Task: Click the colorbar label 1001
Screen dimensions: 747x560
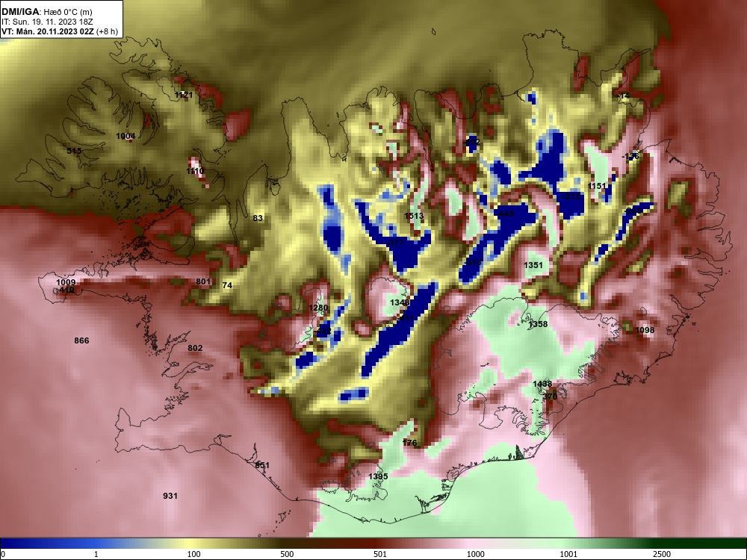Action: (x=568, y=554)
